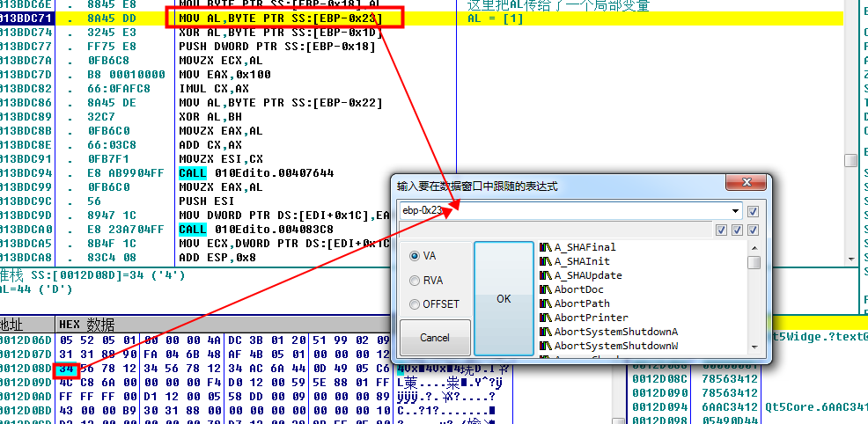Confirm the expression with OK
This screenshot has height=424, width=868.
[504, 298]
